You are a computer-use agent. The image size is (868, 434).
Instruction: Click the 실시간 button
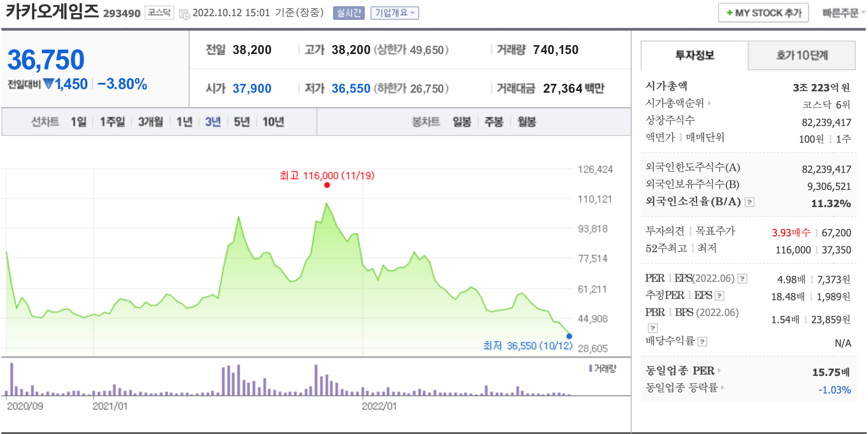tap(348, 13)
